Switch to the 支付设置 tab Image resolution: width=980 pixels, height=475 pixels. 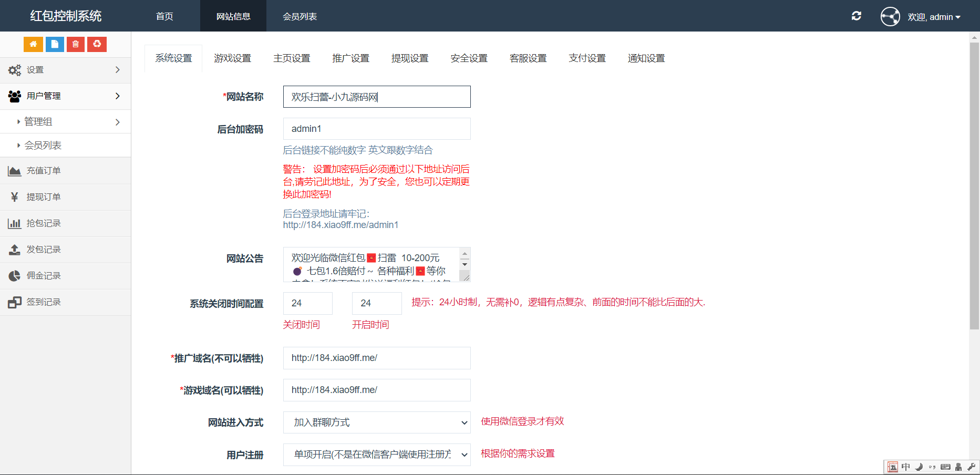click(587, 58)
